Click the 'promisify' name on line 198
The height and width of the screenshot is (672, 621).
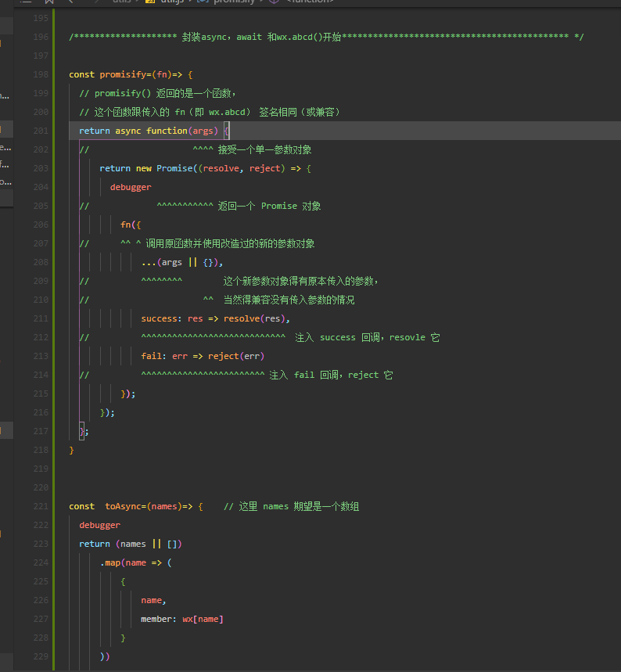coord(123,74)
